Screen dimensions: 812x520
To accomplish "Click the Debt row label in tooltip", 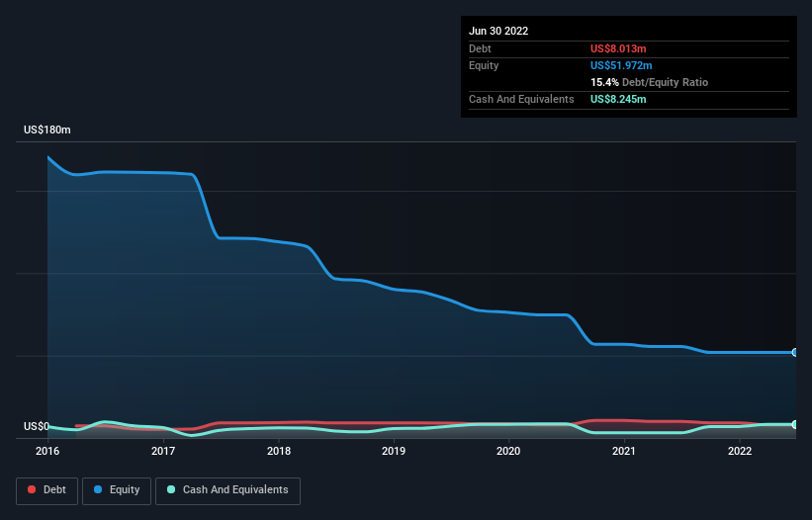I will pos(480,48).
